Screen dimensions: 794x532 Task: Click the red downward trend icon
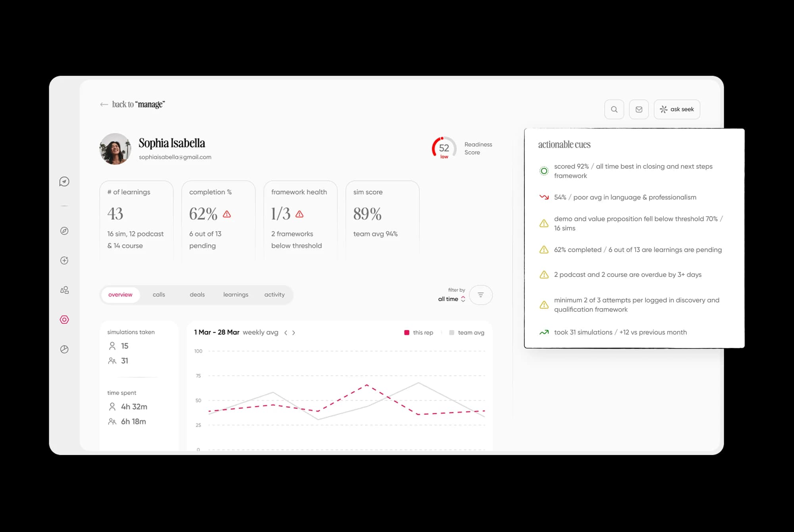pos(544,197)
